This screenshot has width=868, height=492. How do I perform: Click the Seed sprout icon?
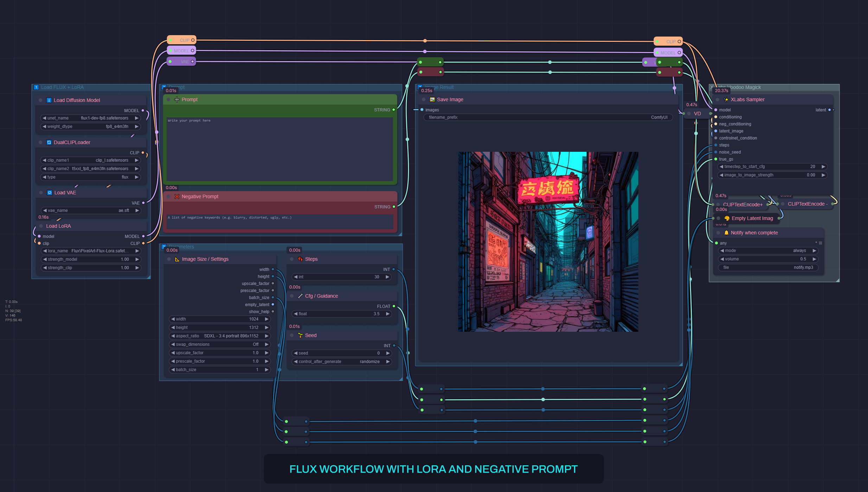tap(300, 335)
